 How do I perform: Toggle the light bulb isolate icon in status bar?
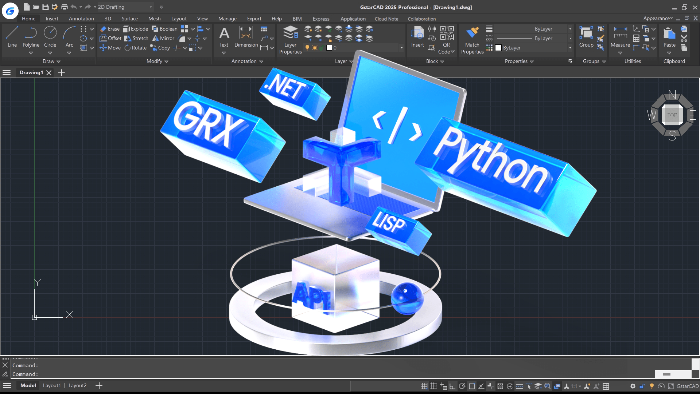tap(652, 386)
